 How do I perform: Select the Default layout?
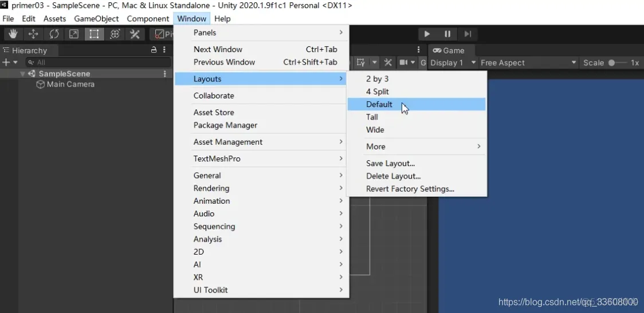pos(417,105)
